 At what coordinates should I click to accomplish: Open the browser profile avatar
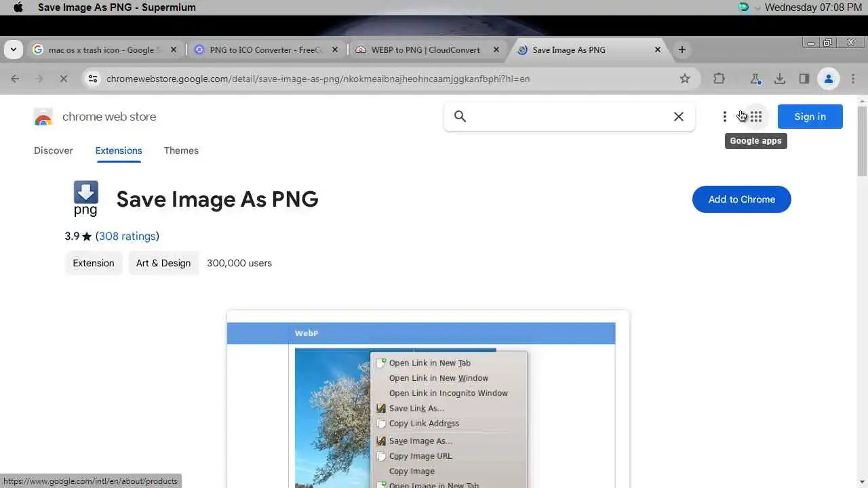click(829, 79)
